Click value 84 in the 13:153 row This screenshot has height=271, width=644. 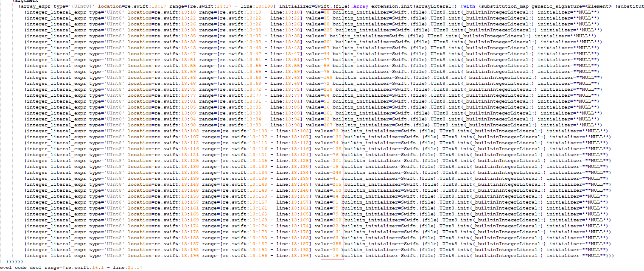pos(335,196)
